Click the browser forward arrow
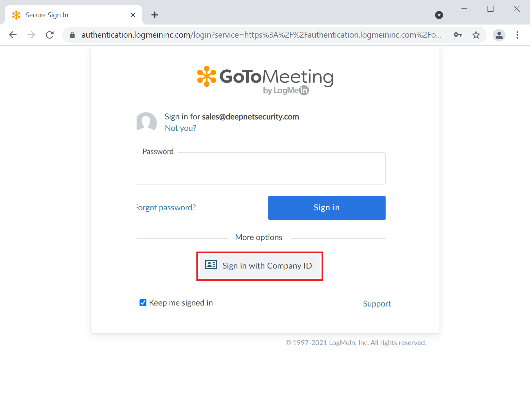 pyautogui.click(x=31, y=35)
